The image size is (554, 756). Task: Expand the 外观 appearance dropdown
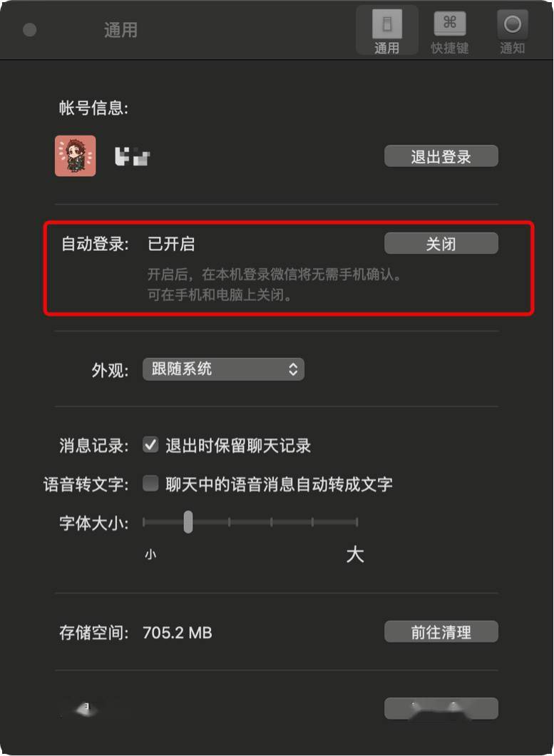click(x=223, y=369)
